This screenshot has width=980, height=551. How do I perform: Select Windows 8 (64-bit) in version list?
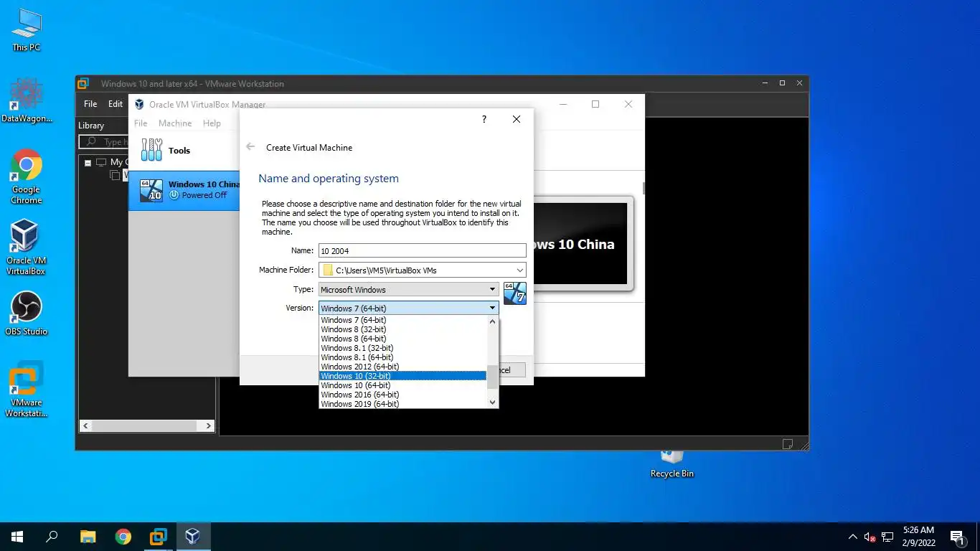click(402, 339)
